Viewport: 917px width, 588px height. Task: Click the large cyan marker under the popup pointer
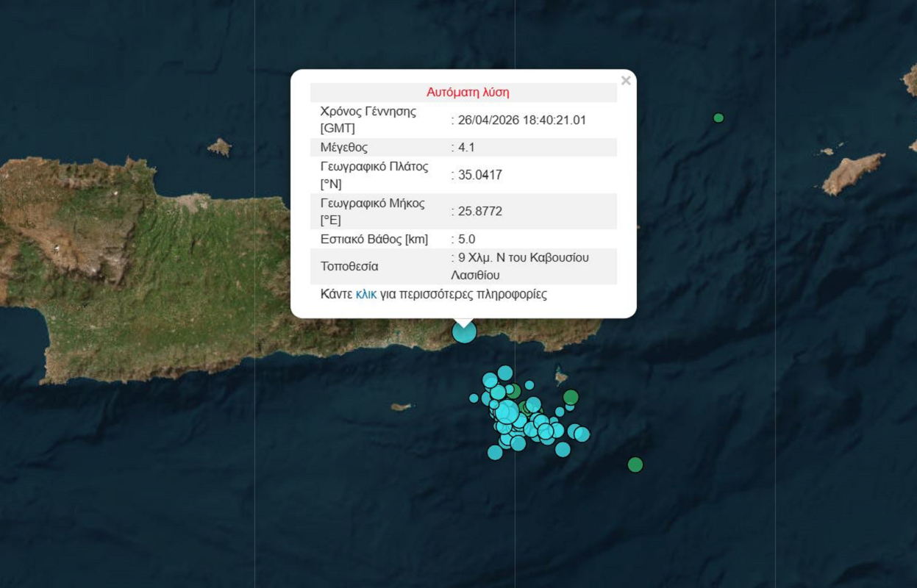tap(464, 331)
